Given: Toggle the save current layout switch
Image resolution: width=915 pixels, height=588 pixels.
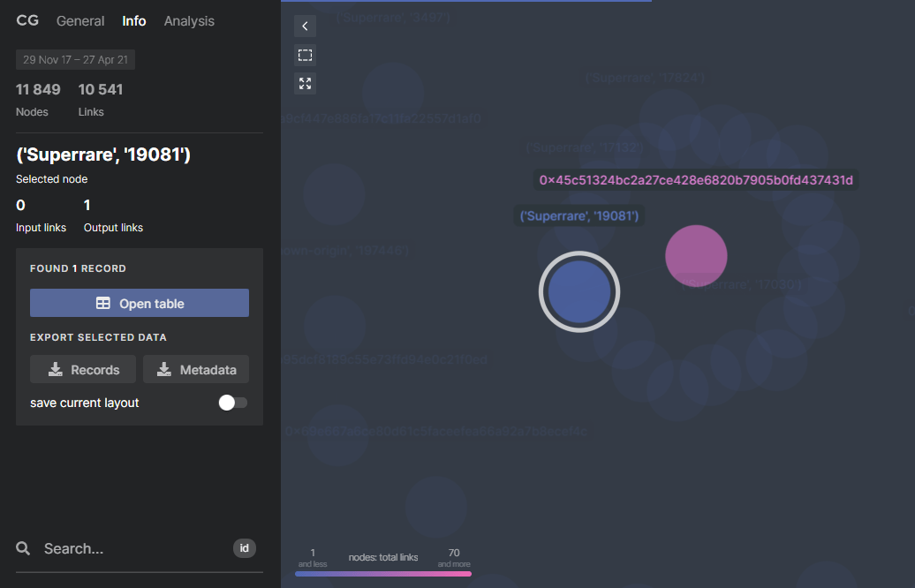Looking at the screenshot, I should [233, 403].
